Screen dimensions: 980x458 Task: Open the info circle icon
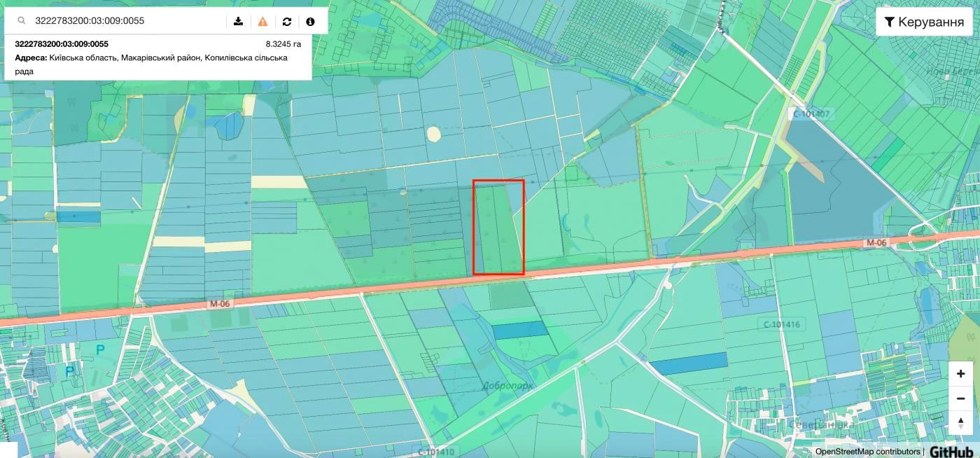310,21
